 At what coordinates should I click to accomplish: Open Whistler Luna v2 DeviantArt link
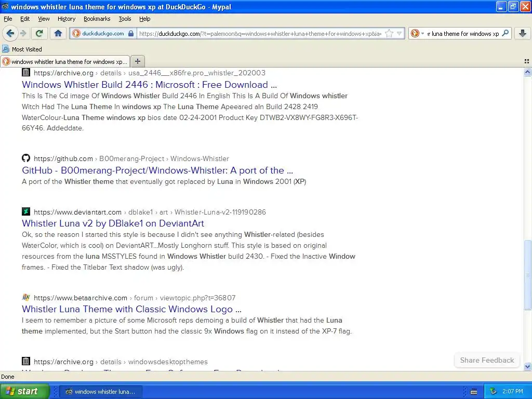pyautogui.click(x=113, y=223)
